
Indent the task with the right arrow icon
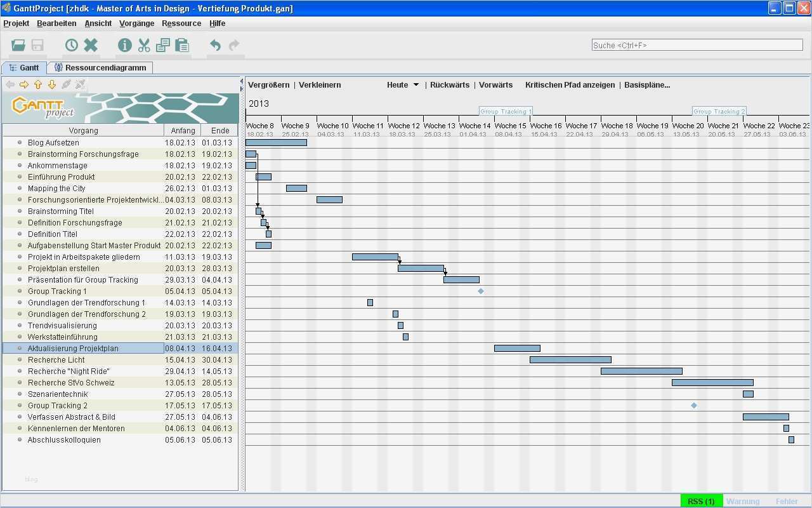(24, 84)
